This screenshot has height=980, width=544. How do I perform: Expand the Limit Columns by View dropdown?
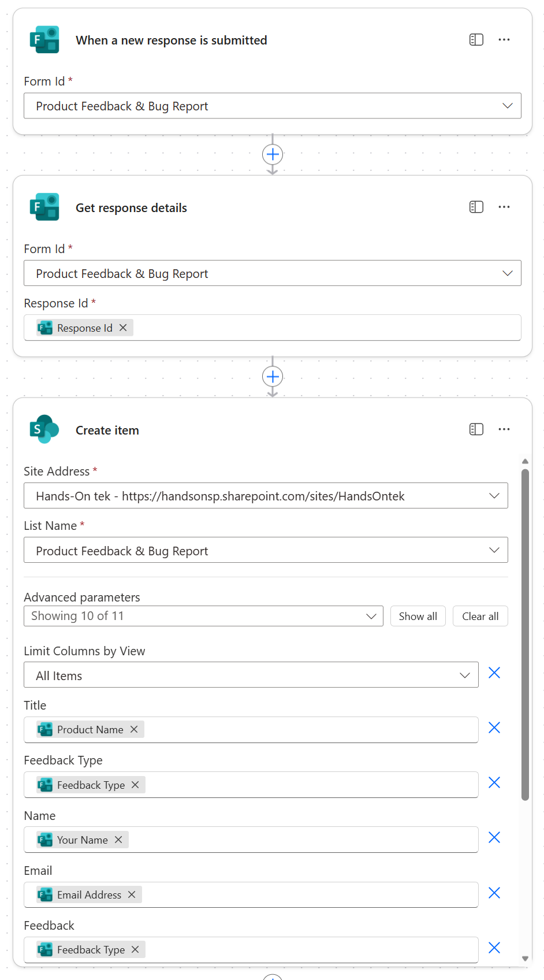(464, 675)
